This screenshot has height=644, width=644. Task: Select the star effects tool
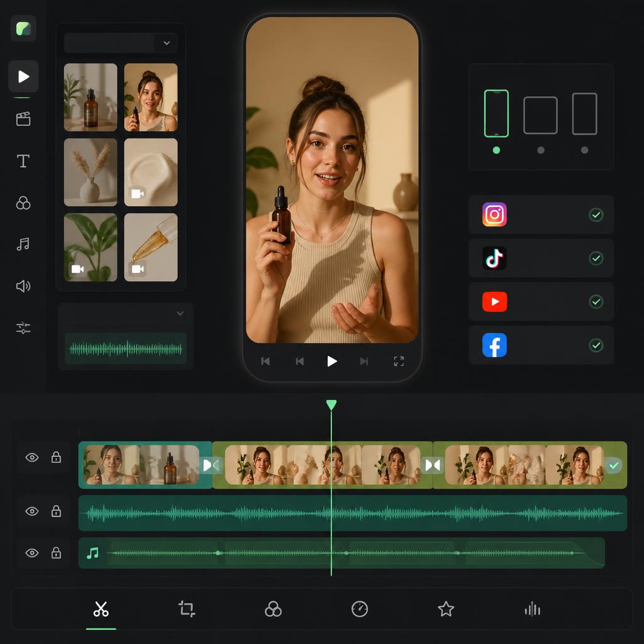click(446, 609)
